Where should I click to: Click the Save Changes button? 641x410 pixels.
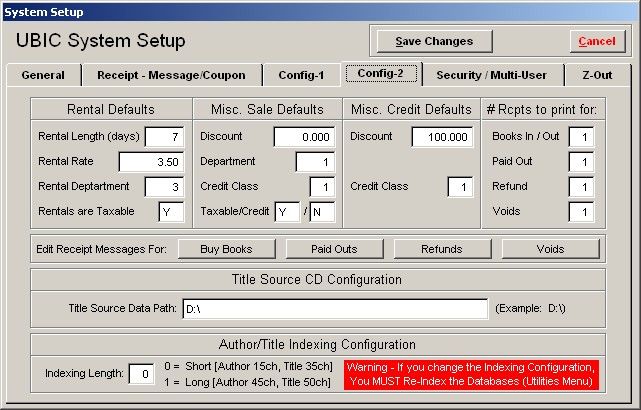pyautogui.click(x=434, y=41)
